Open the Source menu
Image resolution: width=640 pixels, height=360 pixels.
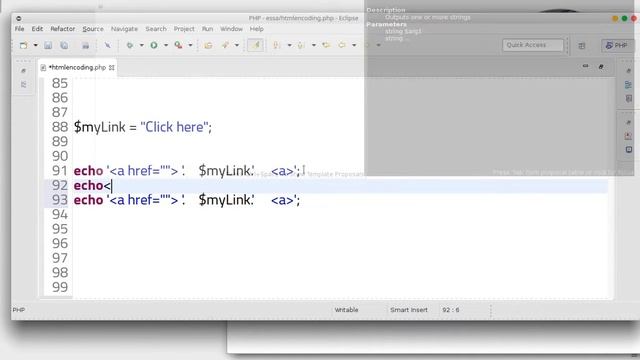coord(93,29)
